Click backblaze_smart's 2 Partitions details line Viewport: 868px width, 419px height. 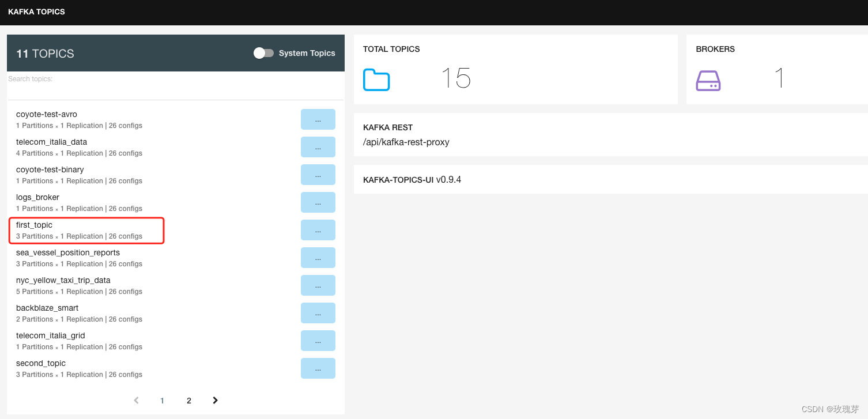(x=79, y=319)
